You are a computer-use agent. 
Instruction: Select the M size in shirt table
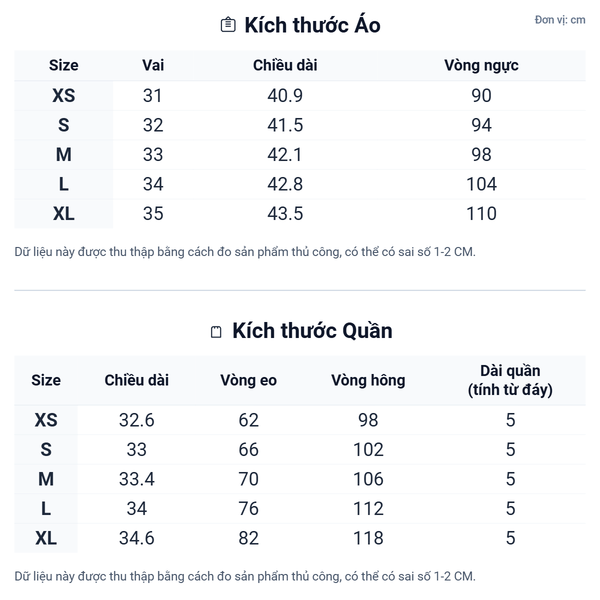pos(63,155)
